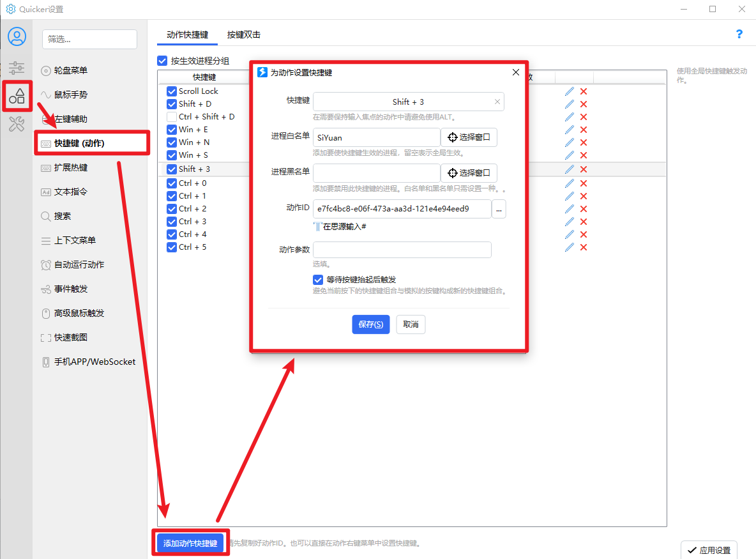The width and height of the screenshot is (756, 559).
Task: Close the 为动作设置快捷键 dialog
Action: click(515, 72)
